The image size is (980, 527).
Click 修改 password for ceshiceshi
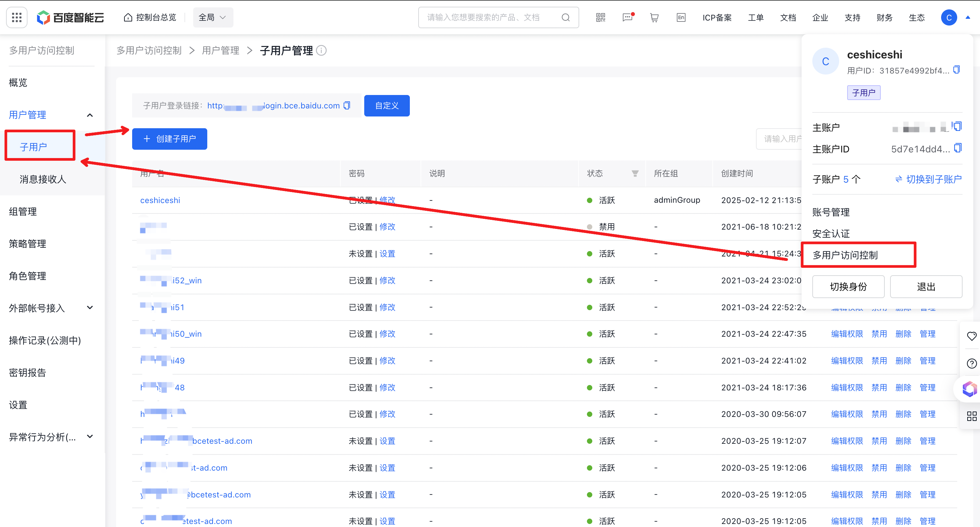[x=387, y=200]
